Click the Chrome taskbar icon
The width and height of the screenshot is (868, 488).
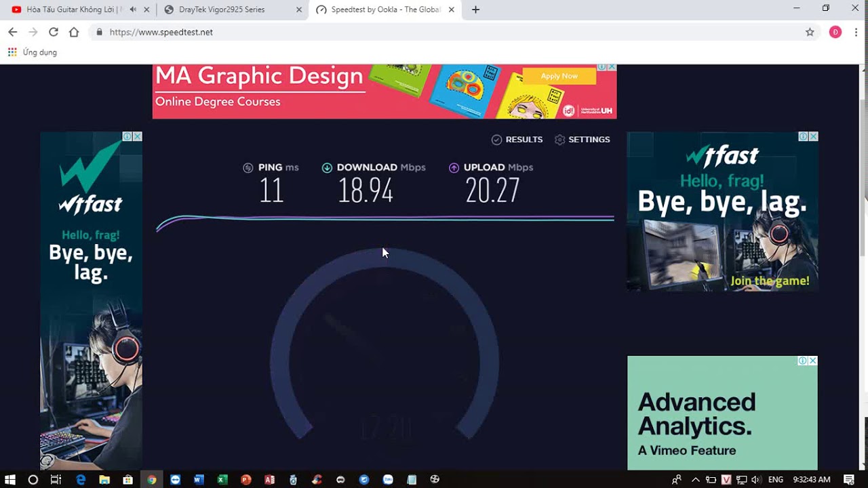click(151, 479)
